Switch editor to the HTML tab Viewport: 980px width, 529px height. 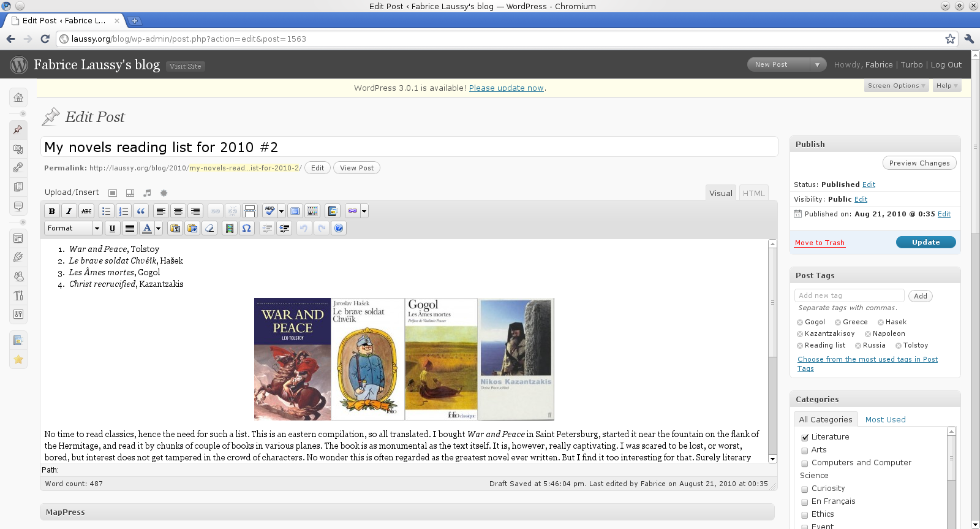point(753,193)
